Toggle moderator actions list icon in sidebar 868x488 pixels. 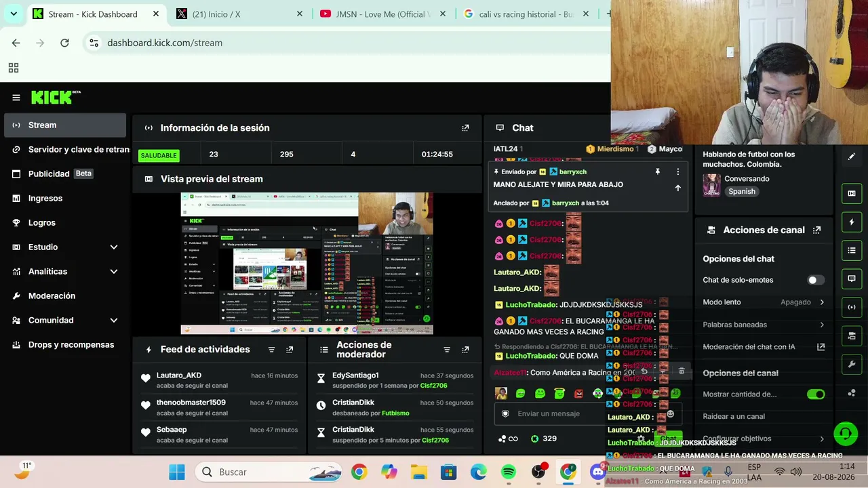click(852, 250)
